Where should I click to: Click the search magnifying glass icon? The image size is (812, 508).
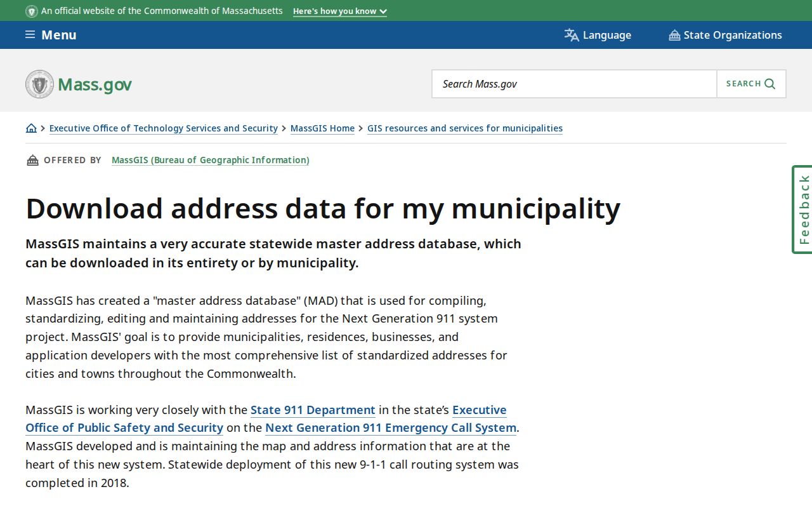pos(770,84)
